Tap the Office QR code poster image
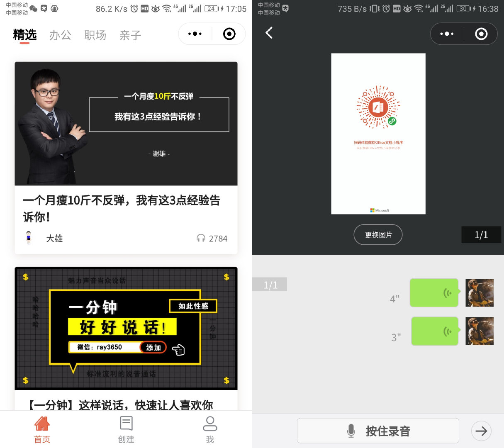Screen dimensions: 504x448 pos(378,133)
